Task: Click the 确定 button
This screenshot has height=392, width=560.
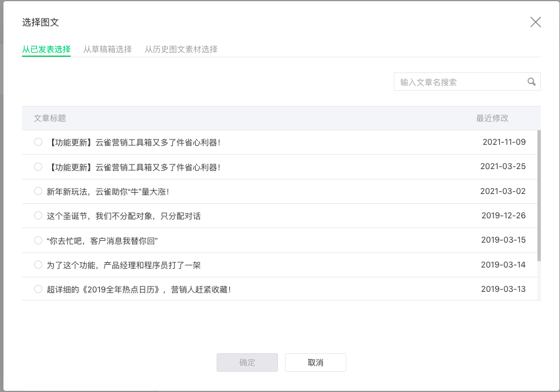Action: tap(247, 362)
